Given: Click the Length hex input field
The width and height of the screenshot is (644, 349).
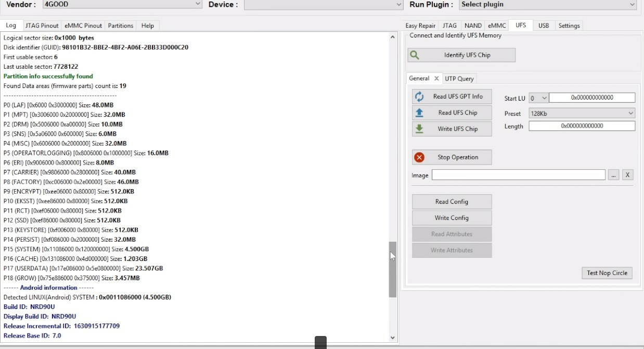Looking at the screenshot, I should [x=582, y=126].
